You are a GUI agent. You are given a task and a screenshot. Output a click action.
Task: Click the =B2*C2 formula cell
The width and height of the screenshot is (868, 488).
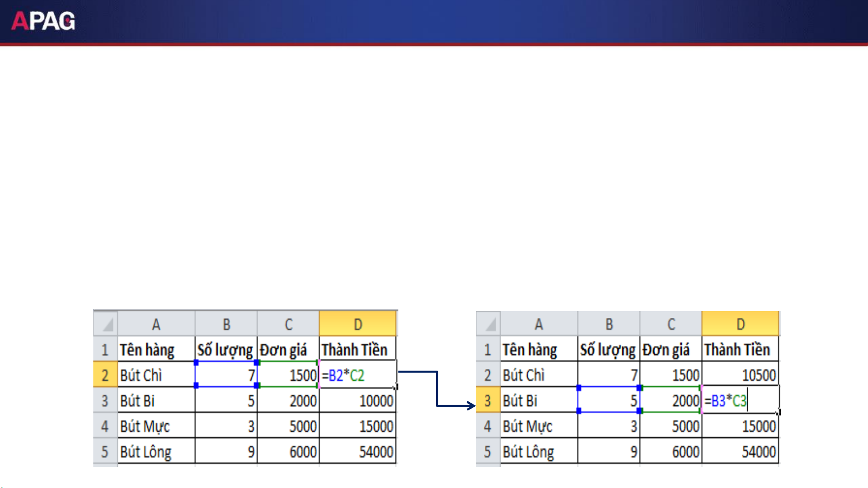click(x=357, y=375)
